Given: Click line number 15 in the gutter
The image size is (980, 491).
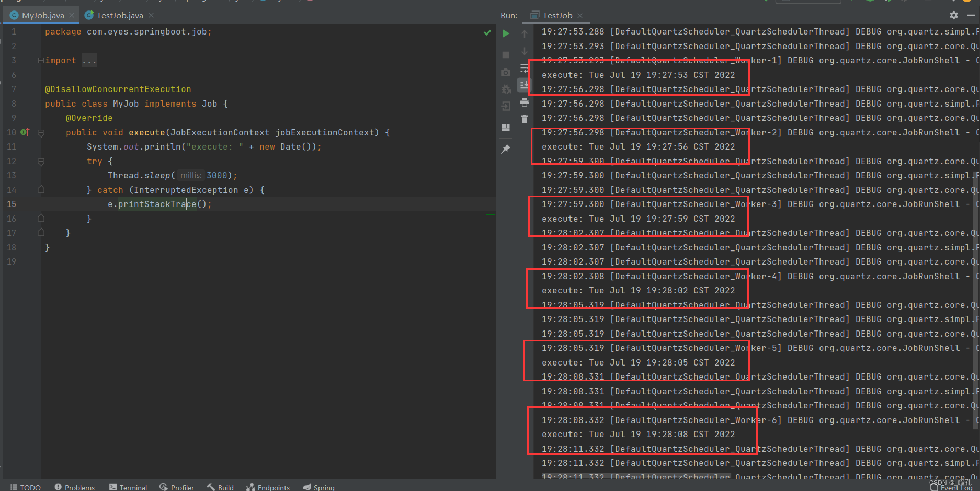Looking at the screenshot, I should coord(12,204).
